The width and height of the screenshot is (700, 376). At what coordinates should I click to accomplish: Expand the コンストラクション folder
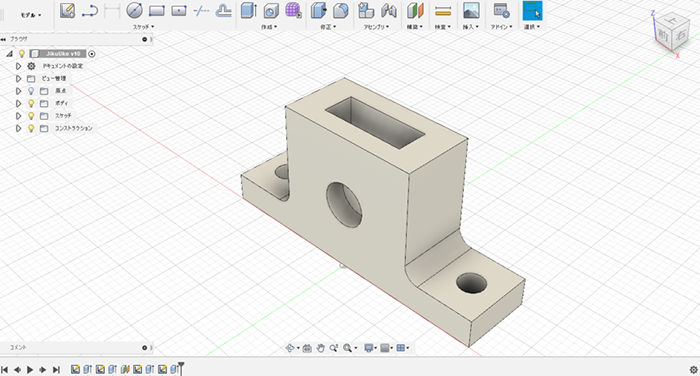[x=18, y=128]
